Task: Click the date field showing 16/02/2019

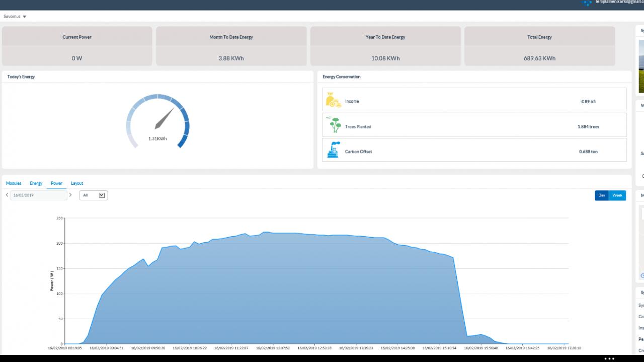Action: [x=38, y=195]
